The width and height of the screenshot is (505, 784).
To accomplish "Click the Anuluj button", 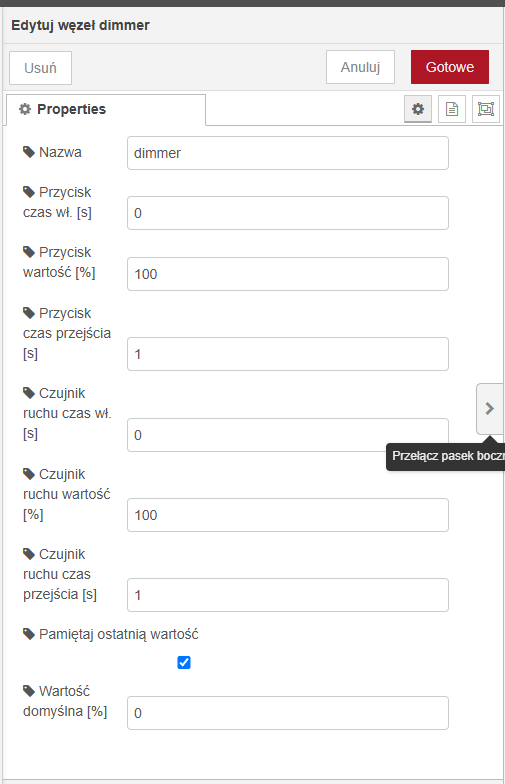I will [x=360, y=67].
